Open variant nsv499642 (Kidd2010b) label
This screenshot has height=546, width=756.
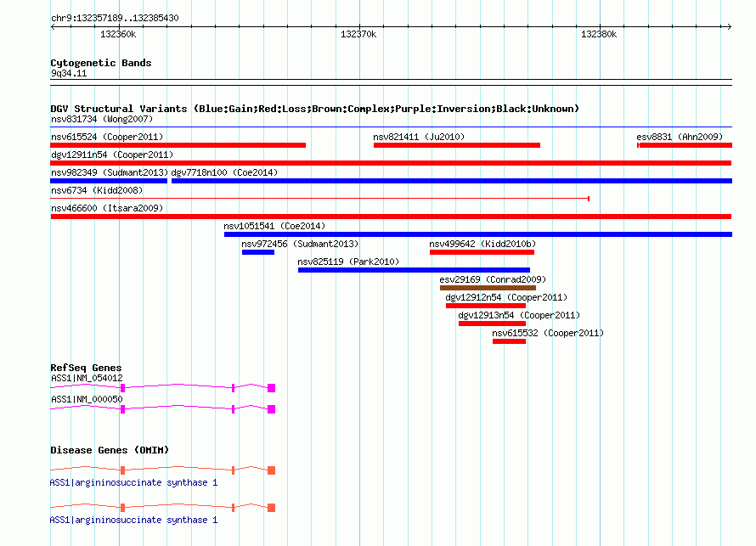[x=482, y=244]
